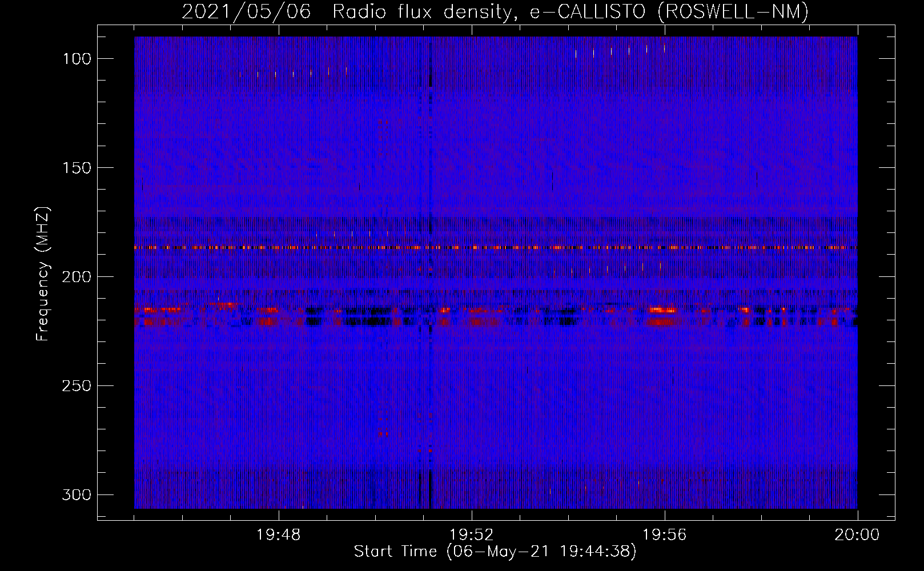Viewport: 924px width, 571px height.
Task: Click the 19:52 time tick label
Action: coord(472,535)
